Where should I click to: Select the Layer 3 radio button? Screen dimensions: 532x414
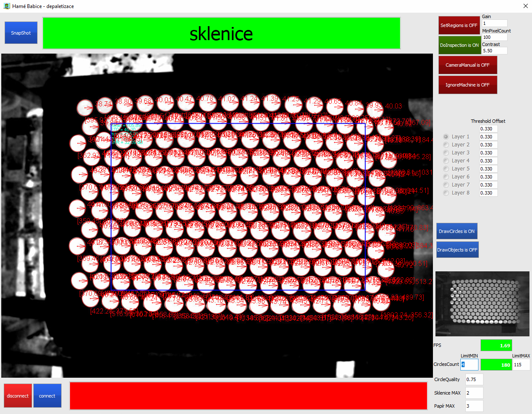(446, 153)
